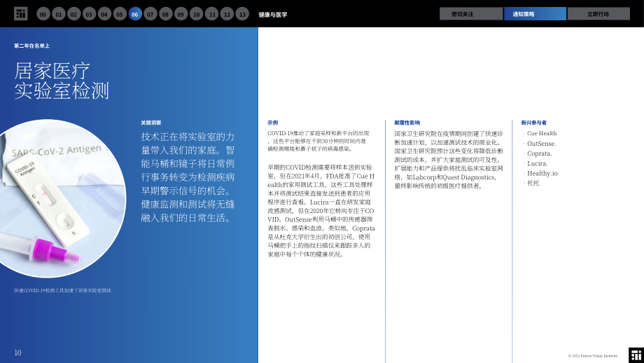Go to section 09 in navigation

point(181,14)
